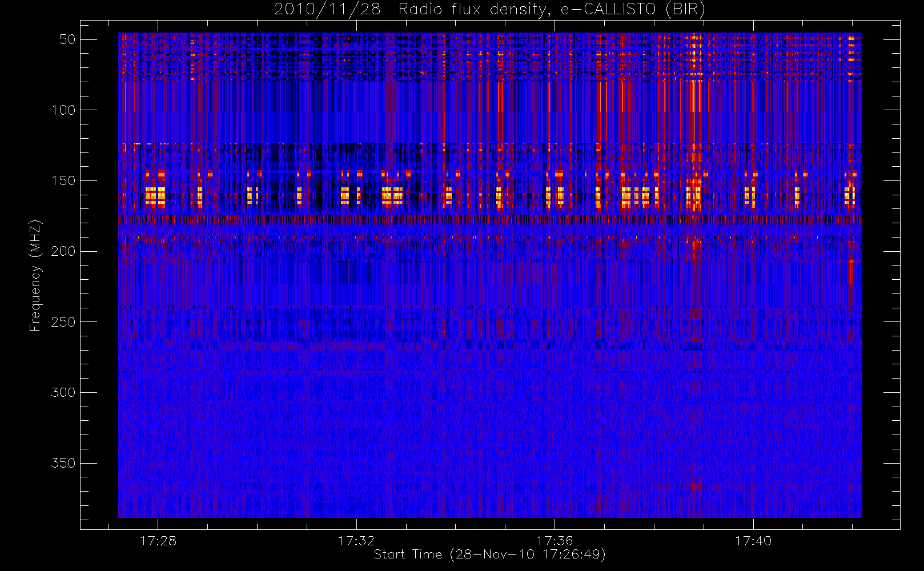
Task: Click the 350 frequency tick label
Action: click(x=63, y=463)
